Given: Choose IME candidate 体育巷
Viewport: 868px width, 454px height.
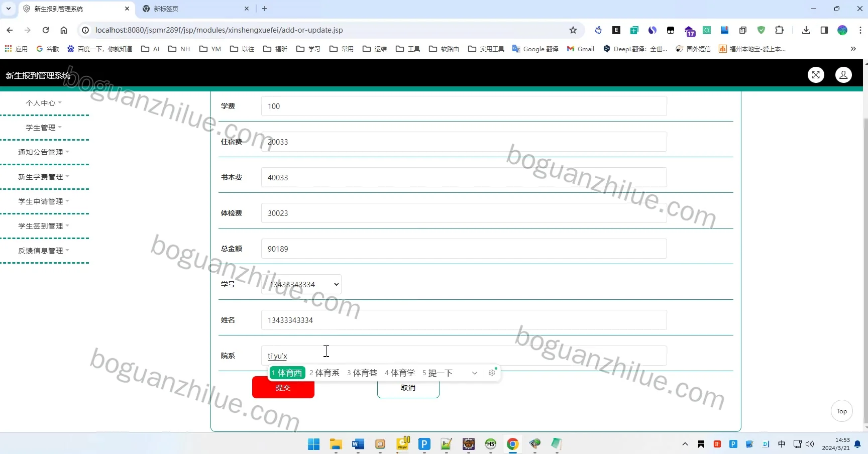Looking at the screenshot, I should coord(362,373).
